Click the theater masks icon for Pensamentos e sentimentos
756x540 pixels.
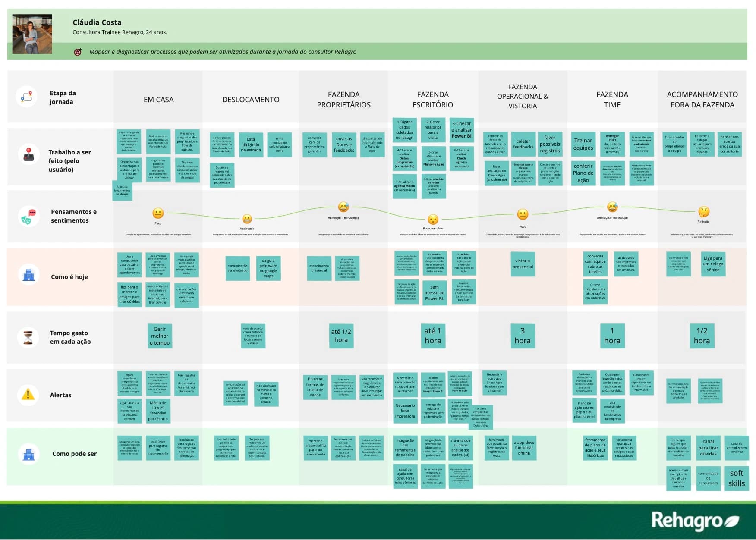(x=28, y=216)
